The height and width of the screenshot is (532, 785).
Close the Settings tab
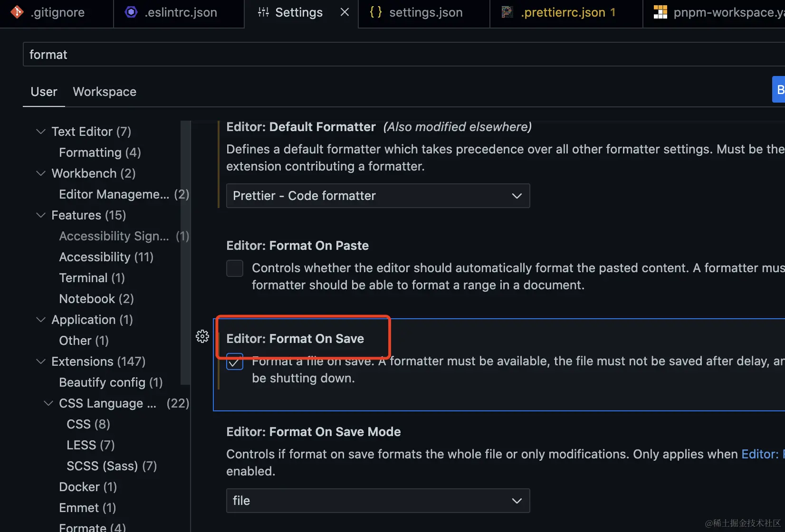tap(345, 12)
